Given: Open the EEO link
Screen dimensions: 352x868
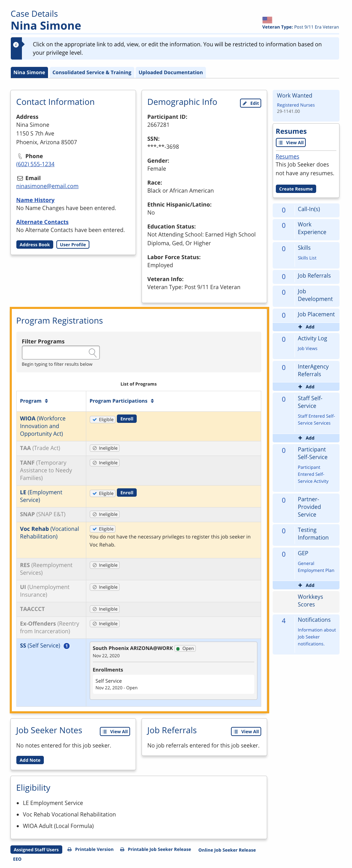Looking at the screenshot, I should click(x=17, y=859).
